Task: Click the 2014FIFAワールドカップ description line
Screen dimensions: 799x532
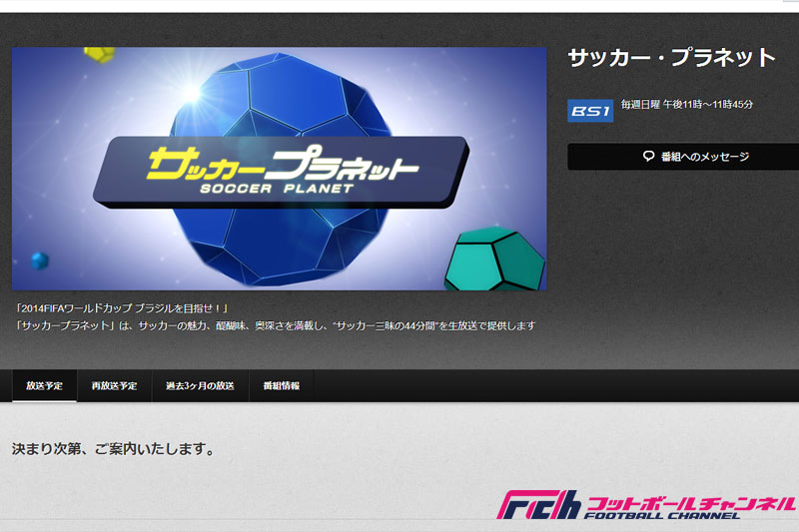Action: 122,308
